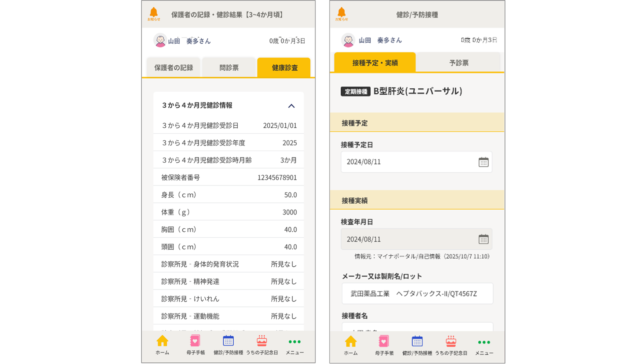Open calendar picker for 検査年月日
Image resolution: width=643 pixels, height=364 pixels.
483,239
